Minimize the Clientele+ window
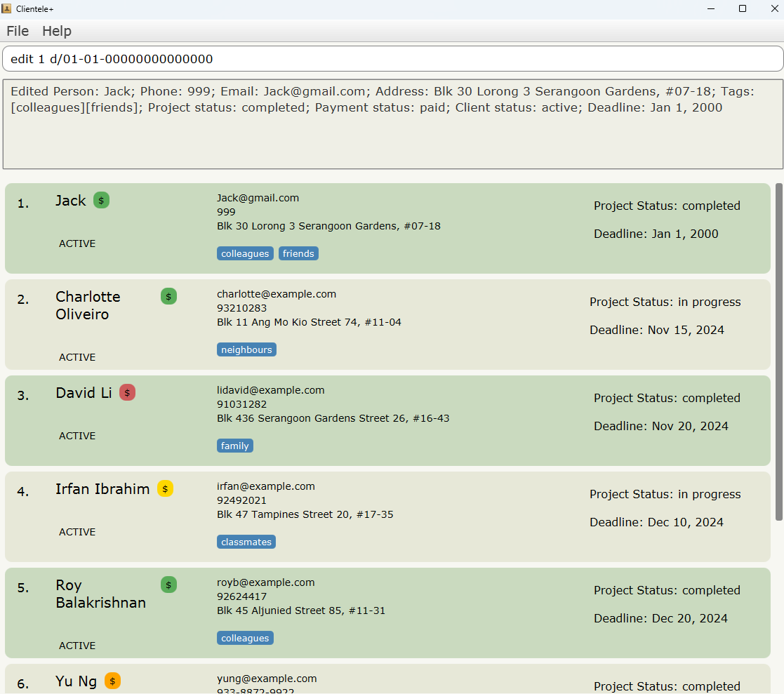Viewport: 784px width, 694px height. click(711, 8)
